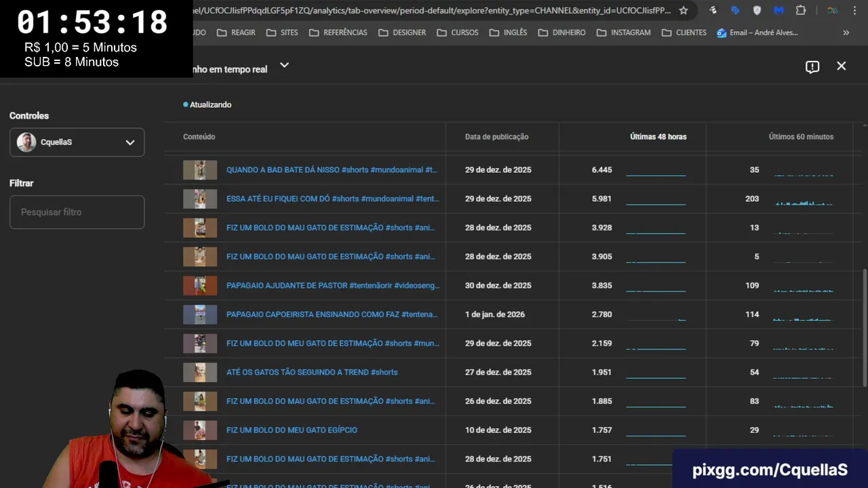Click the blue tag extension icon
The width and height of the screenshot is (868, 488).
coord(735,10)
